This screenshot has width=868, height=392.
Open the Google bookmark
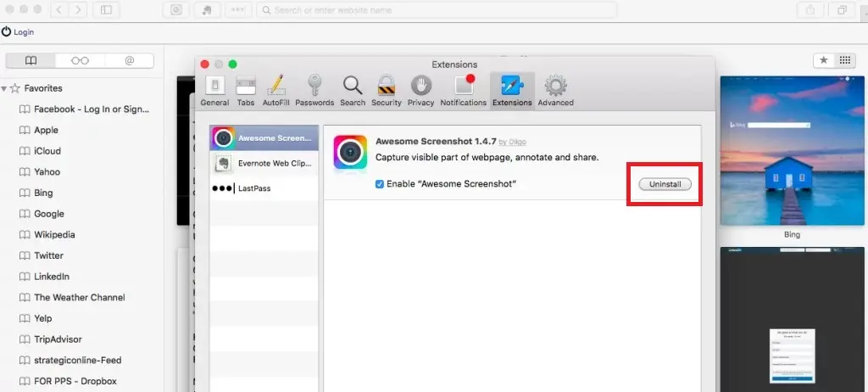pyautogui.click(x=41, y=214)
